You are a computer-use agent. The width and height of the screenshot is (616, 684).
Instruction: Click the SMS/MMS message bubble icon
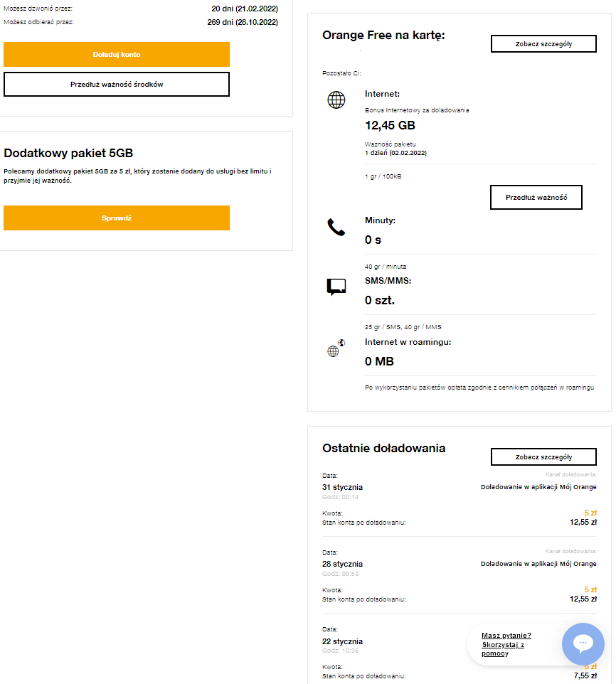(x=336, y=287)
